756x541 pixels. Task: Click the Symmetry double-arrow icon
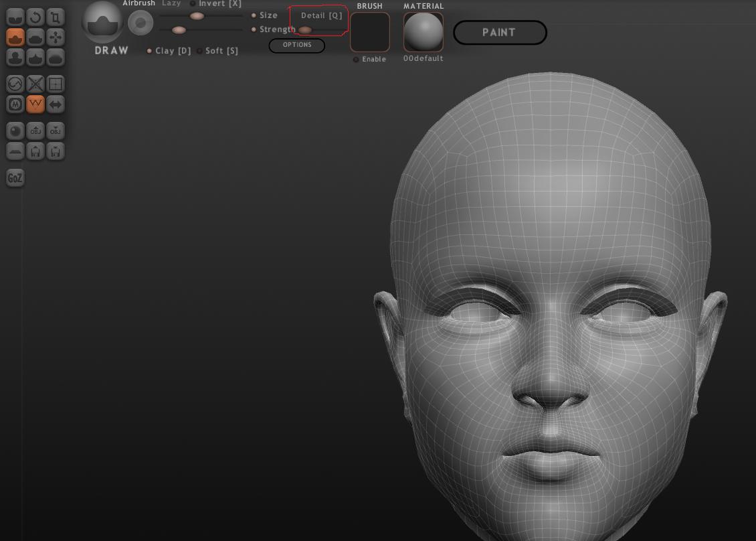point(56,104)
